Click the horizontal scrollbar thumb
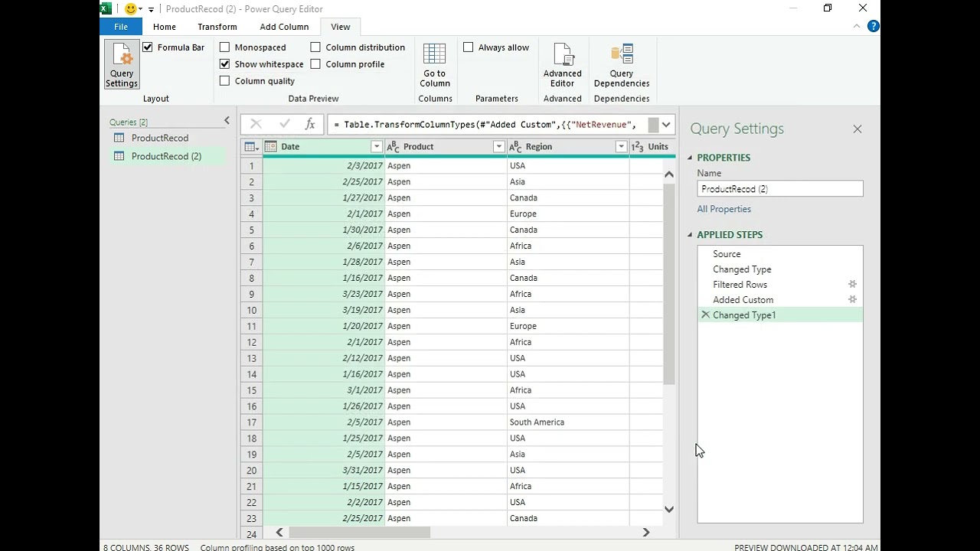Image resolution: width=980 pixels, height=551 pixels. click(x=359, y=533)
